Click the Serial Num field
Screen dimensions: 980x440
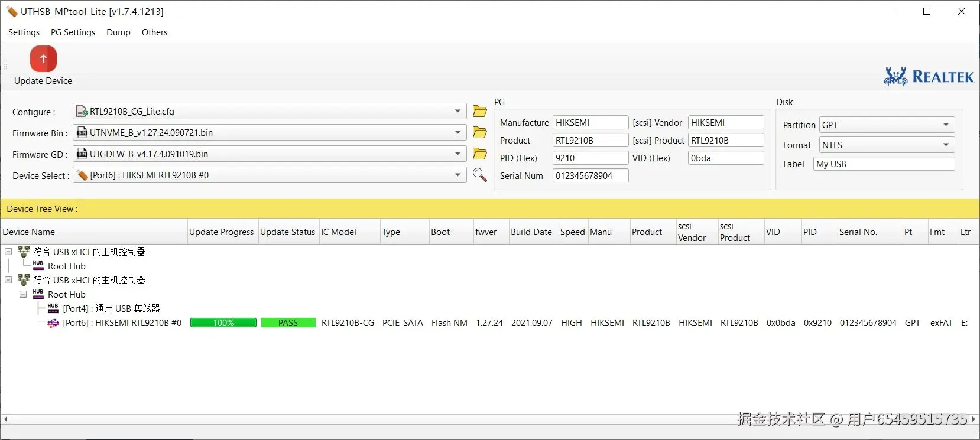(x=590, y=175)
